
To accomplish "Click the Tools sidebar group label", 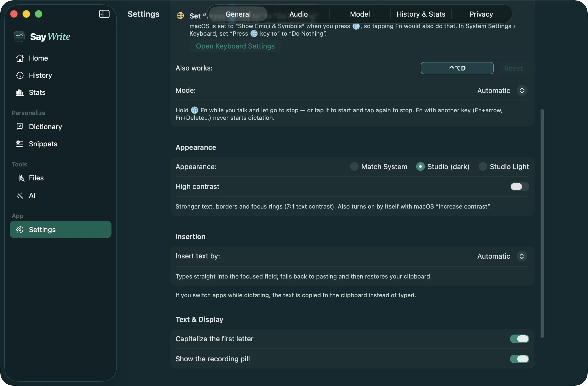I will pyautogui.click(x=20, y=164).
